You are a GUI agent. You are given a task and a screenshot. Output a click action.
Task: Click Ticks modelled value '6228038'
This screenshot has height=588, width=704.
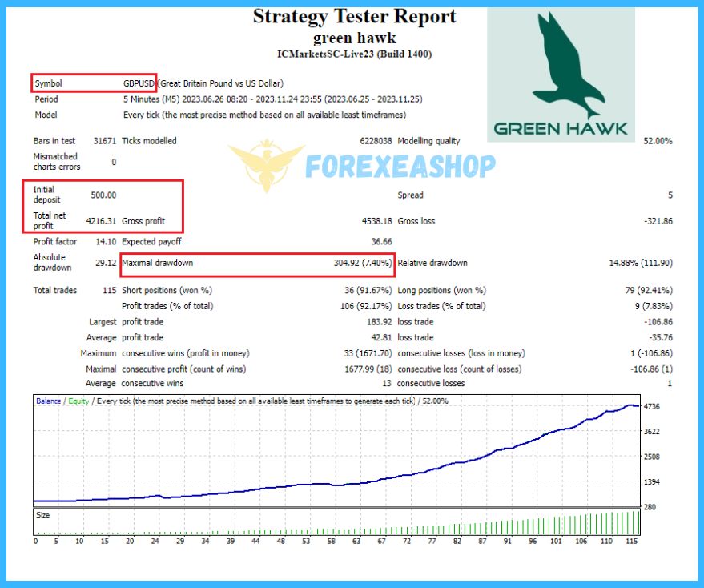coord(376,141)
